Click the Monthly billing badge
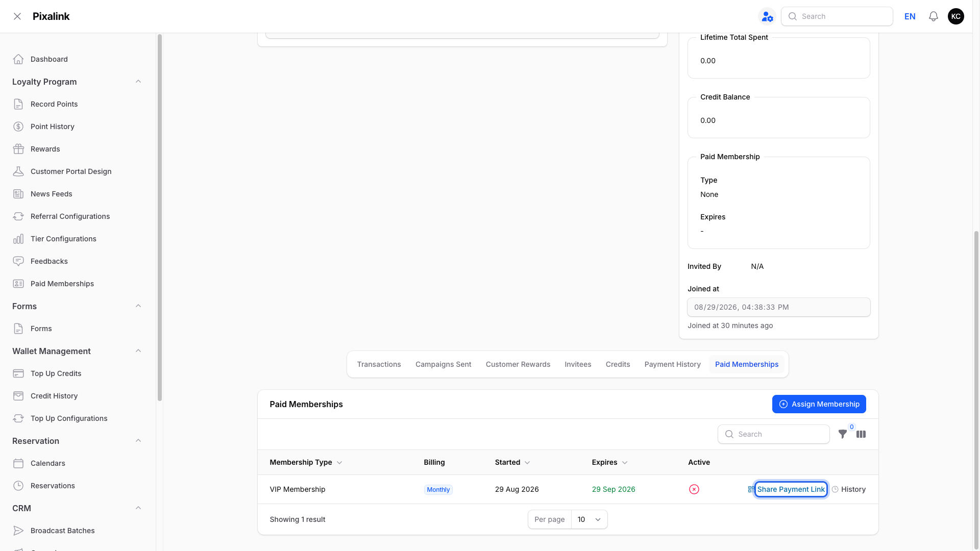The height and width of the screenshot is (551, 980). 438,489
